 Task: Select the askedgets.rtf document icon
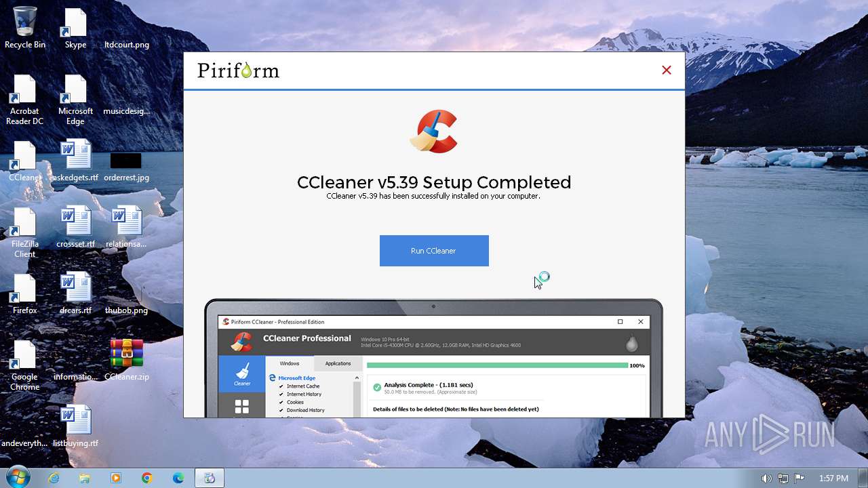tap(75, 161)
